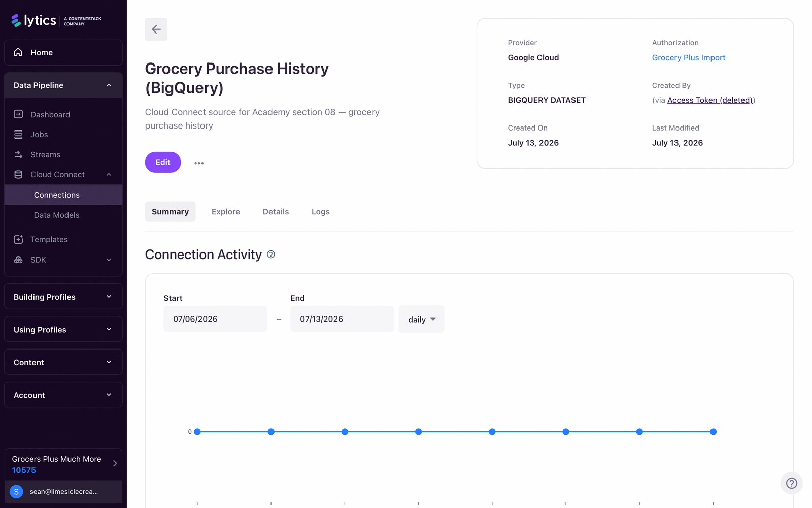The image size is (812, 508).
Task: Open the three-dot more options menu
Action: (x=199, y=163)
